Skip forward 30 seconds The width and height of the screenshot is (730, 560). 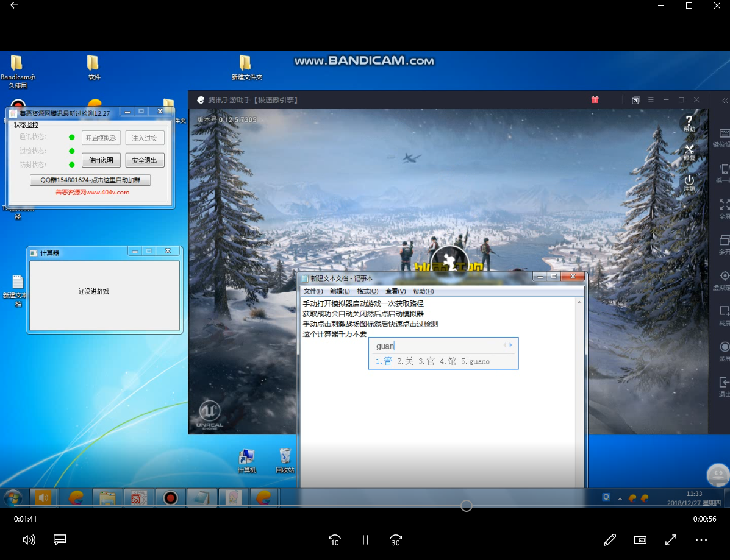tap(396, 539)
